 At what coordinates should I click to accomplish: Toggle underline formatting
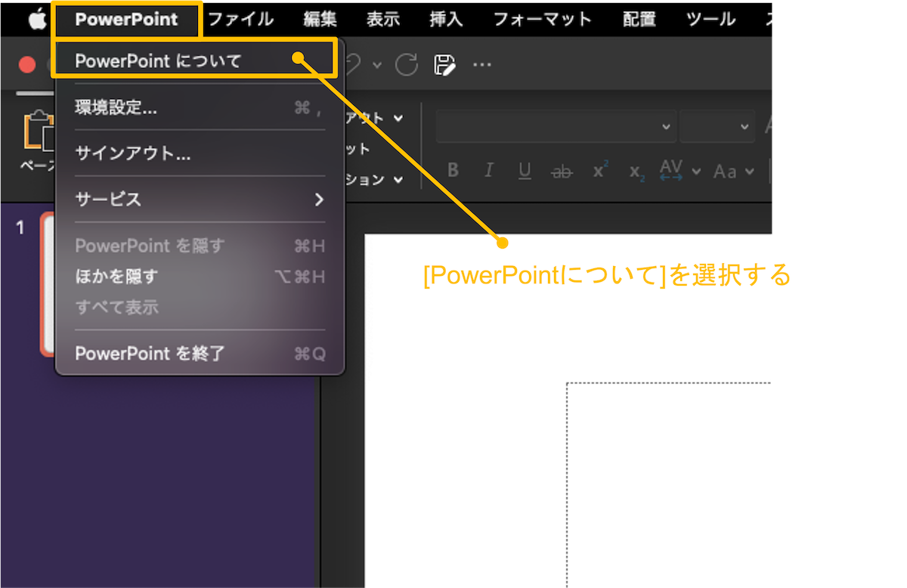coord(525,171)
